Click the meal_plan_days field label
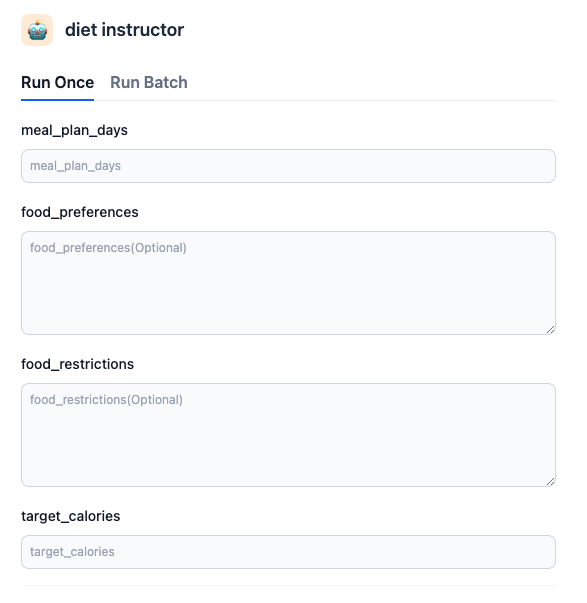The image size is (587, 603). (x=74, y=130)
